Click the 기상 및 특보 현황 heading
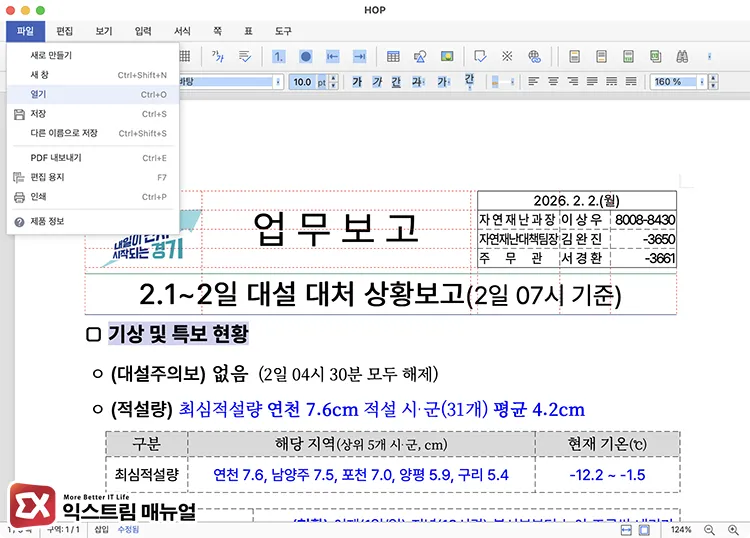 pyautogui.click(x=178, y=334)
